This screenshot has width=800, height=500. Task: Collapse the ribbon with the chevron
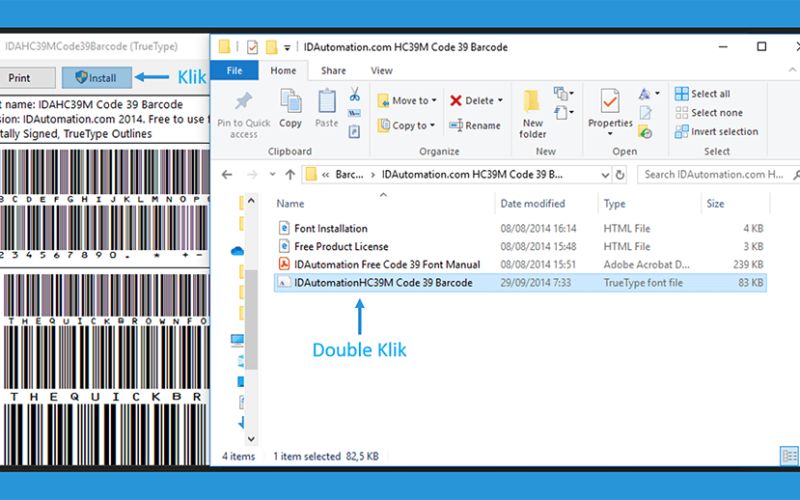point(792,70)
